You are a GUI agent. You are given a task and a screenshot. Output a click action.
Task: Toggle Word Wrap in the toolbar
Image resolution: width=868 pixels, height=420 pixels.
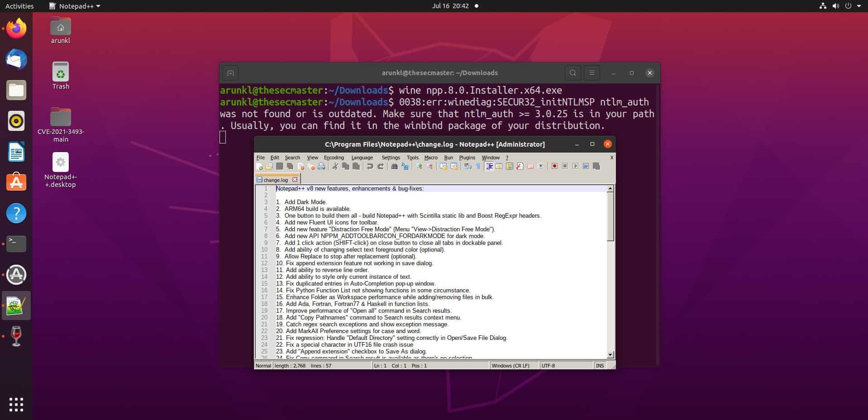[x=468, y=167]
